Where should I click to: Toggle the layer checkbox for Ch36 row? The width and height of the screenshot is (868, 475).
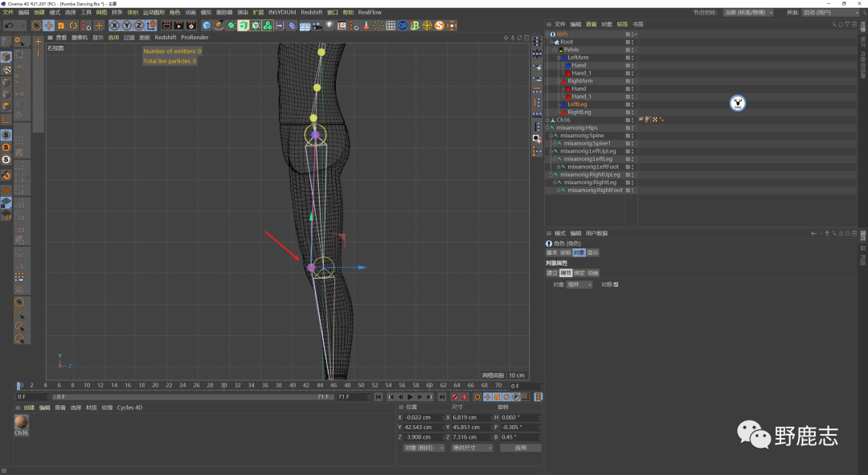628,120
